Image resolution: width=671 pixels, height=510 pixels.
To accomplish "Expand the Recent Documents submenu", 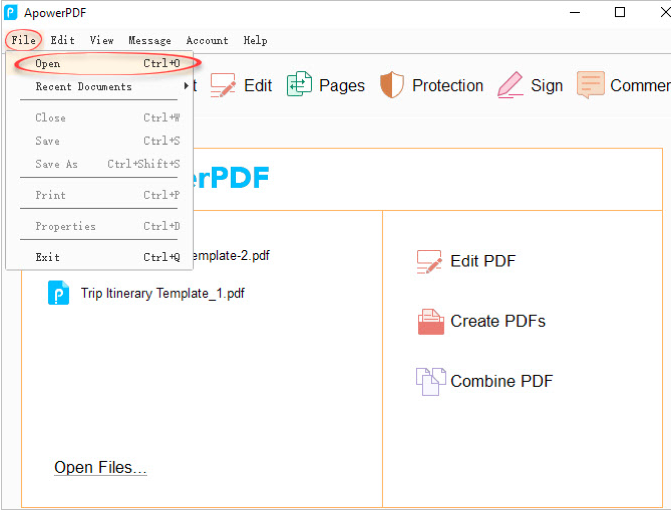I will (99, 86).
